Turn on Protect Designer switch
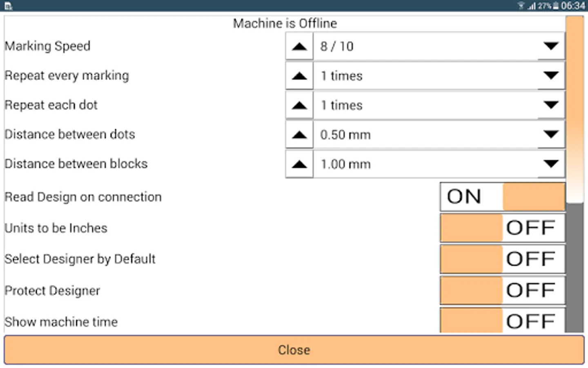588x368 pixels. coord(503,290)
